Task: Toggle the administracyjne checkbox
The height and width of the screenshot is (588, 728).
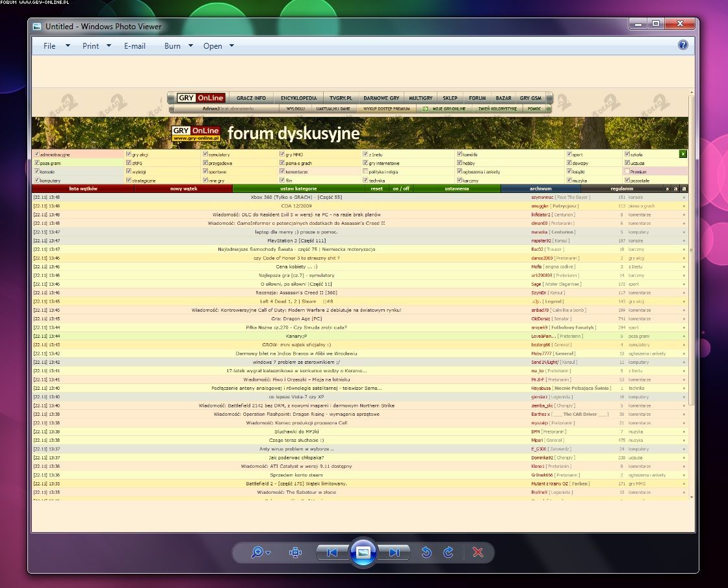Action: [x=36, y=154]
